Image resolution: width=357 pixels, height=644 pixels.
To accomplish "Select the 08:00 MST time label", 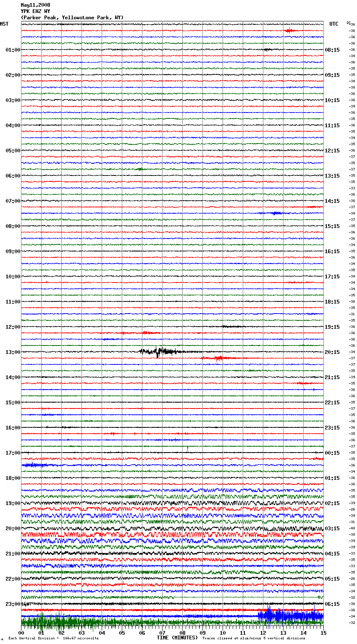I will coord(13,226).
